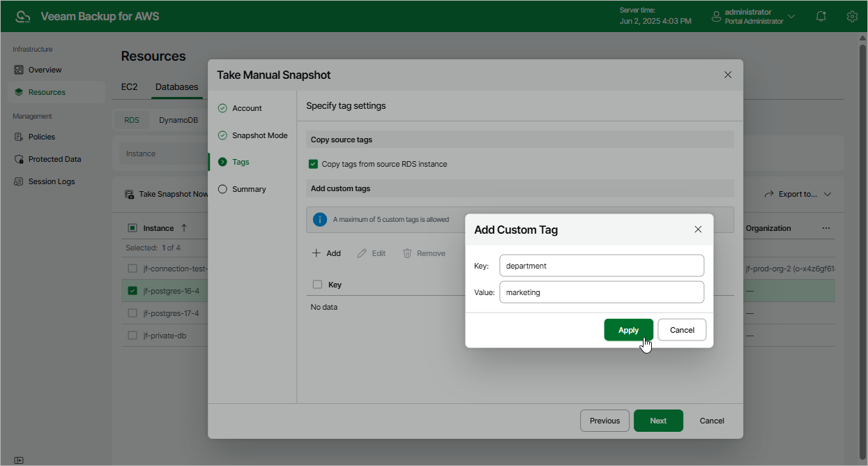
Task: Open the notifications bell icon
Action: [821, 16]
